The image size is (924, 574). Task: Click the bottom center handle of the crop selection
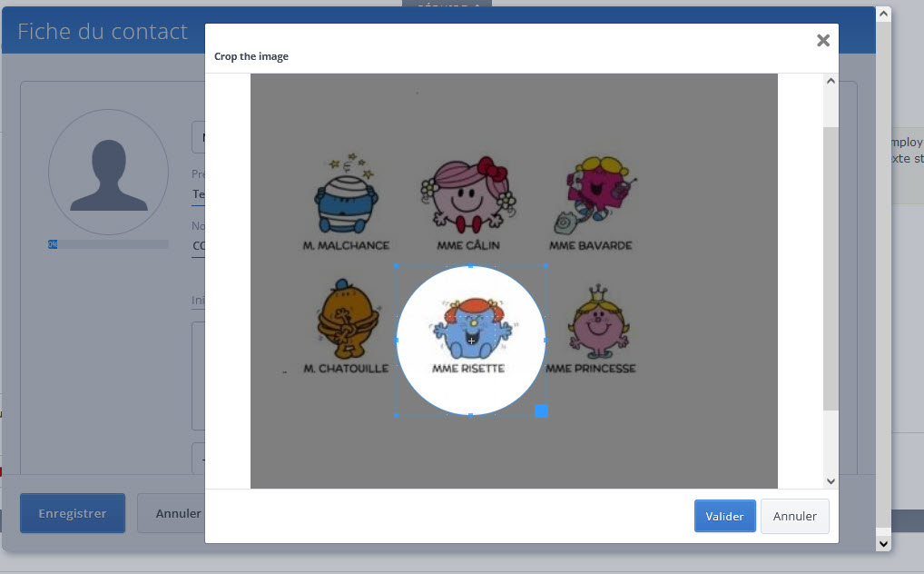(470, 415)
